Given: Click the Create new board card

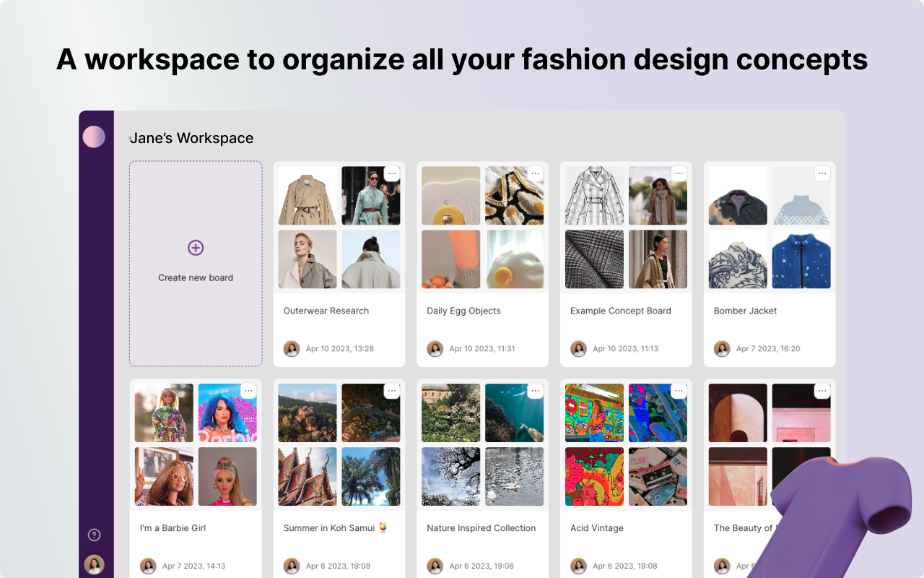Looking at the screenshot, I should [x=195, y=263].
